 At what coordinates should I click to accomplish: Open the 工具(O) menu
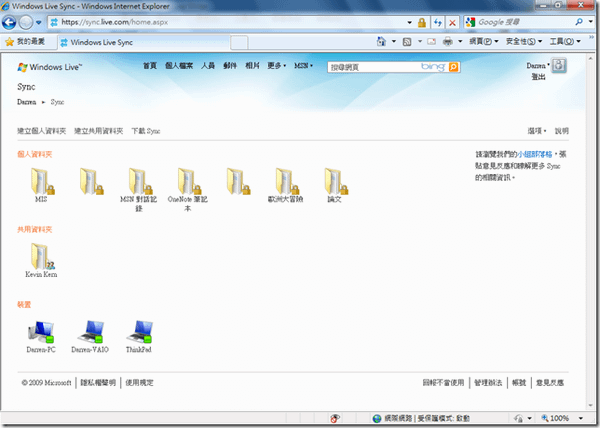point(565,41)
